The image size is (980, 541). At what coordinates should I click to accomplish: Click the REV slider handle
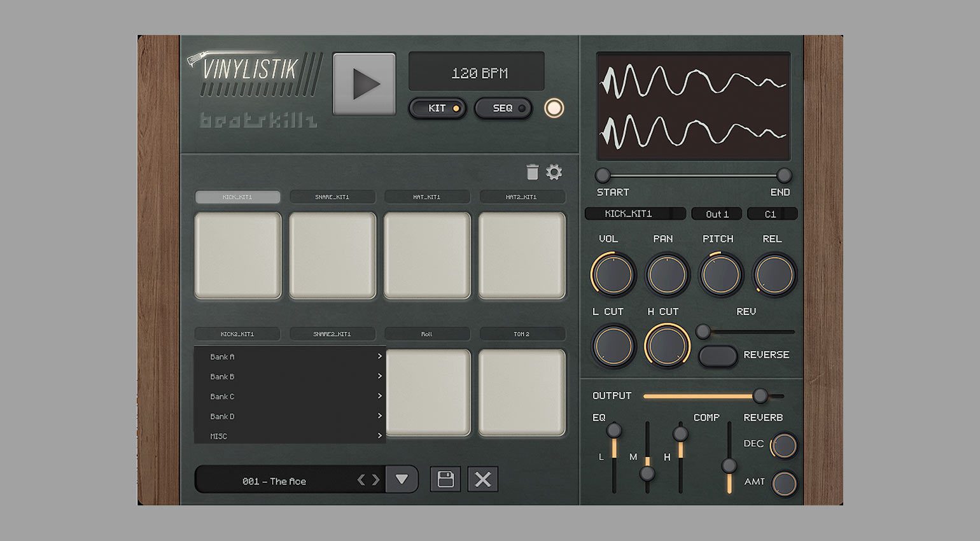pos(703,332)
